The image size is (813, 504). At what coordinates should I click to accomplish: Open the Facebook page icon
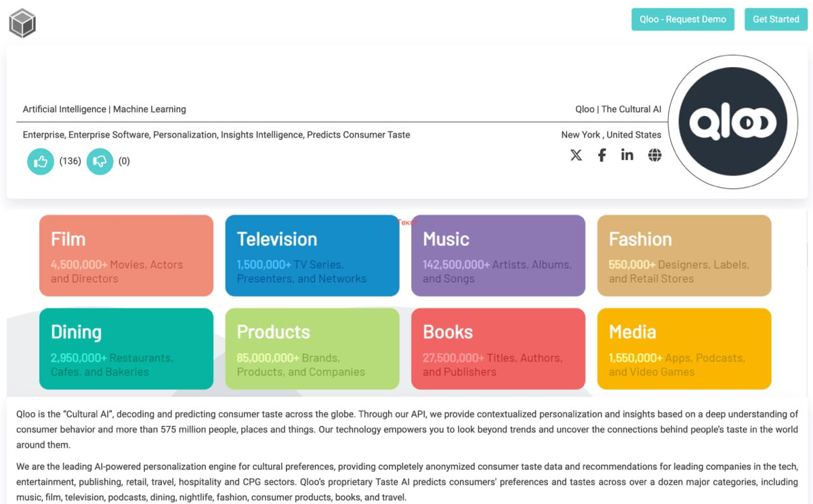[x=602, y=155]
